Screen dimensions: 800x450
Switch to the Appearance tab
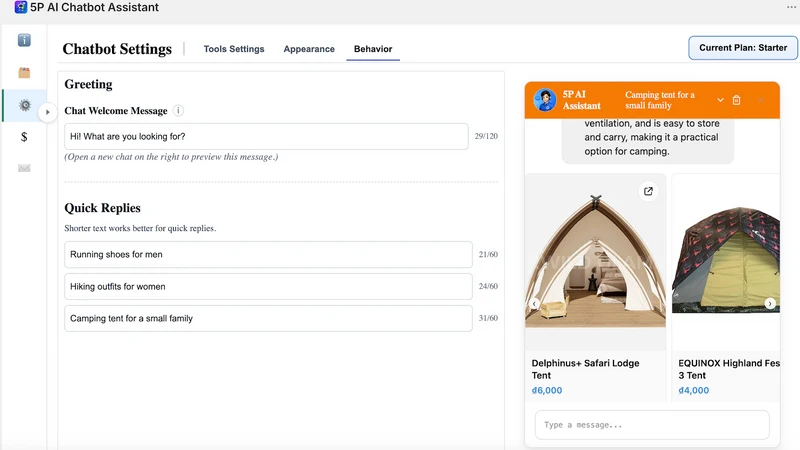coord(309,49)
